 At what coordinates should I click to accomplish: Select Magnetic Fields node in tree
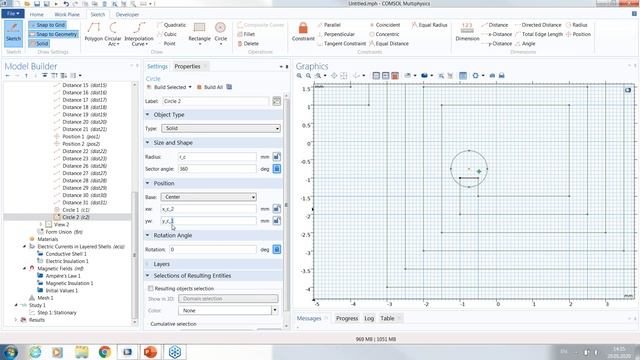56,269
